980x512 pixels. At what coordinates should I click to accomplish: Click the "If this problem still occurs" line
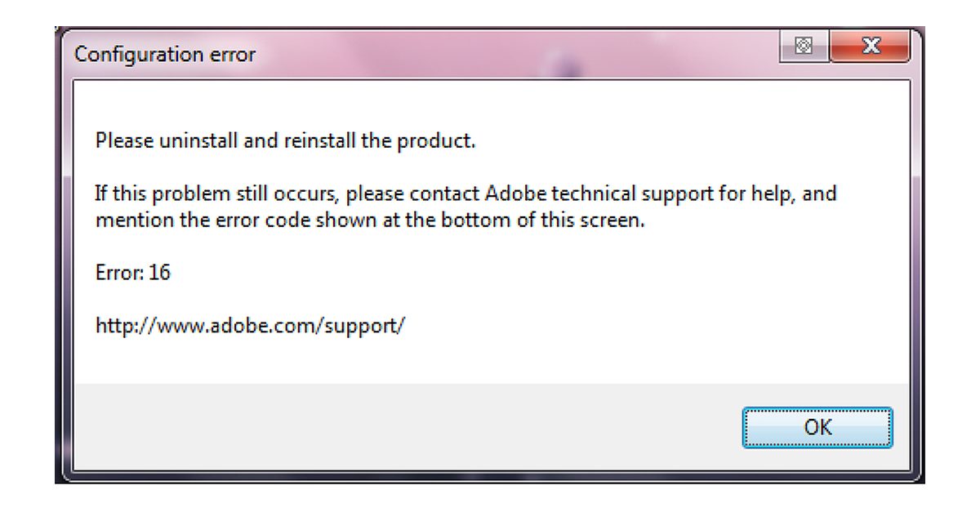(x=465, y=194)
